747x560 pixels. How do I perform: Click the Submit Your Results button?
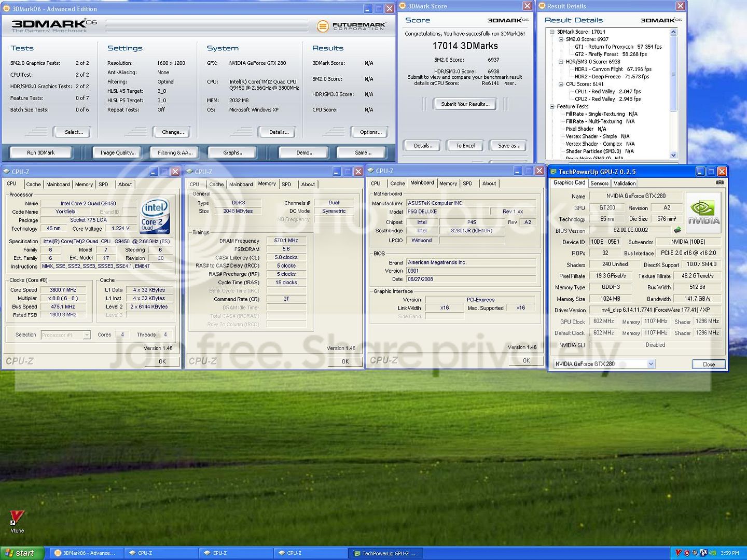tap(465, 104)
